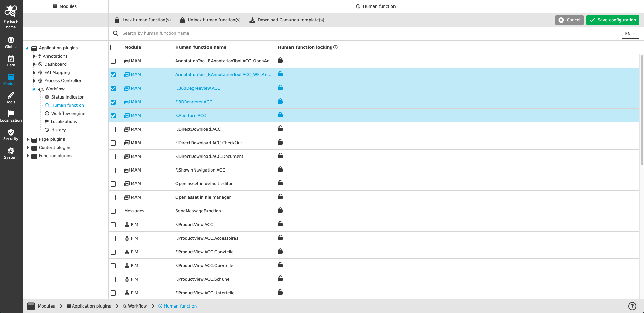Click the Fly back home icon
Screen dimensions: 644x313
click(11, 12)
